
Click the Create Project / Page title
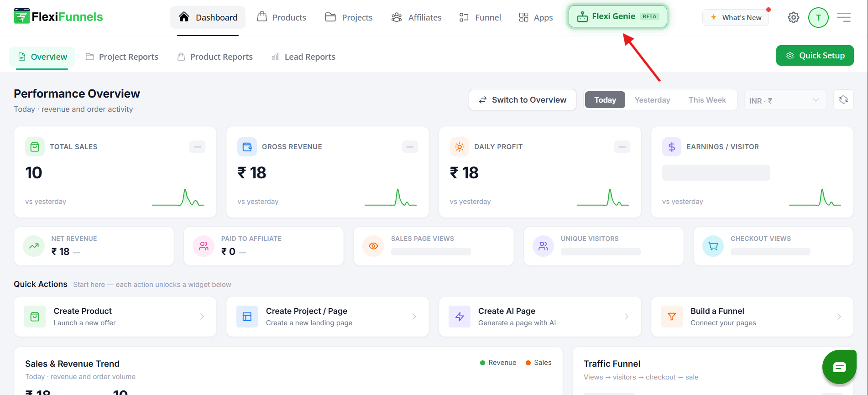click(x=307, y=311)
